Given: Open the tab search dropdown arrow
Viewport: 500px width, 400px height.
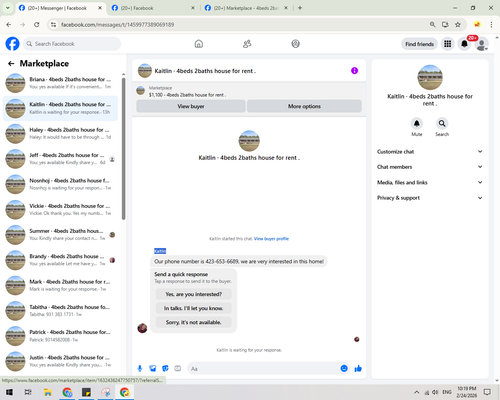Looking at the screenshot, I should (8, 8).
